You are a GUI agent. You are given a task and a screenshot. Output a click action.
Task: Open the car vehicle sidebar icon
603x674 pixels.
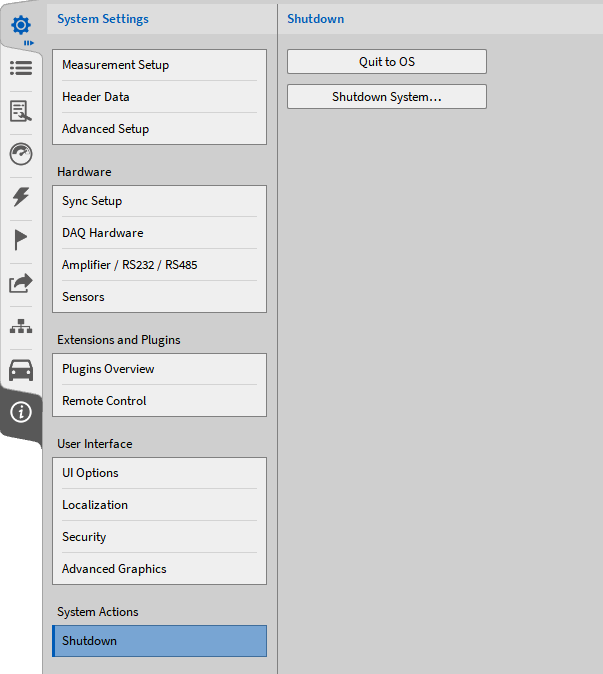[x=21, y=370]
